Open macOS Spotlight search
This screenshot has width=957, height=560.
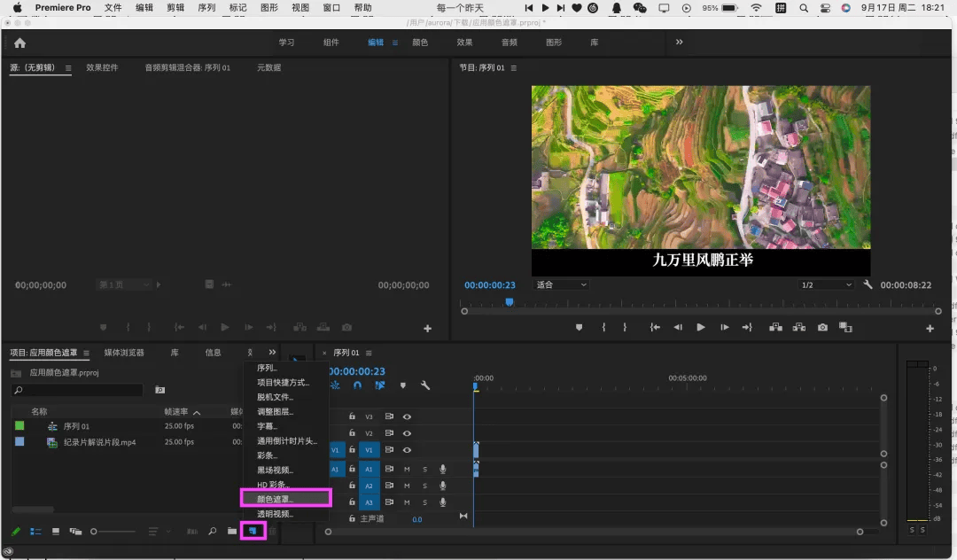pyautogui.click(x=804, y=8)
